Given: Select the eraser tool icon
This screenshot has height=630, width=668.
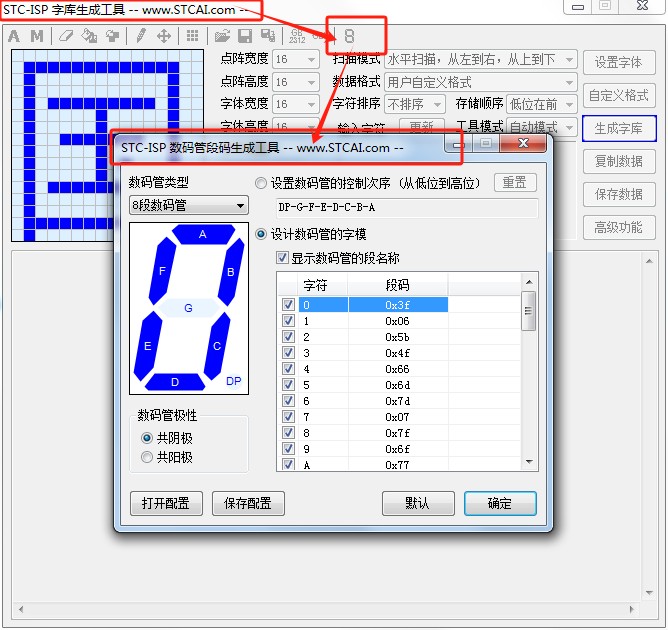Looking at the screenshot, I should click(66, 36).
